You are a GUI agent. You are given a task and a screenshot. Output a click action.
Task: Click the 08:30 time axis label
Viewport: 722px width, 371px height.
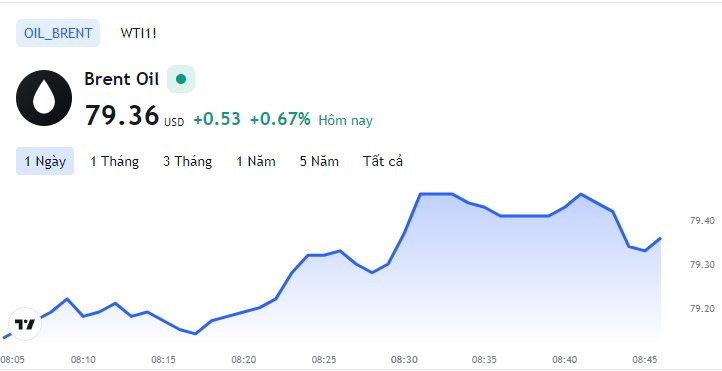pyautogui.click(x=404, y=359)
